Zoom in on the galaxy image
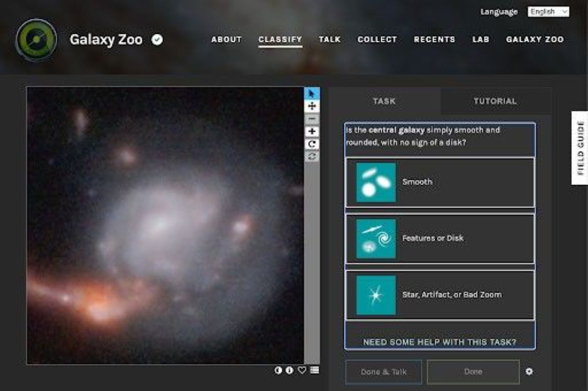588x391 pixels. [312, 131]
